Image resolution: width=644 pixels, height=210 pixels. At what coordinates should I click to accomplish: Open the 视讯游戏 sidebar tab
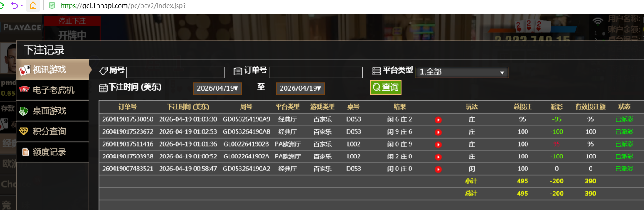53,70
